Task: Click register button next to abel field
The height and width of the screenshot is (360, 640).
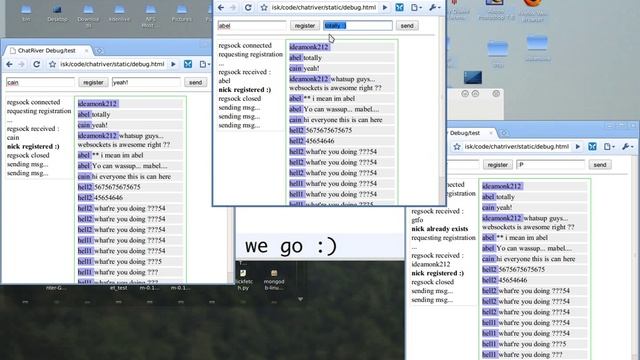Action: coord(304,26)
